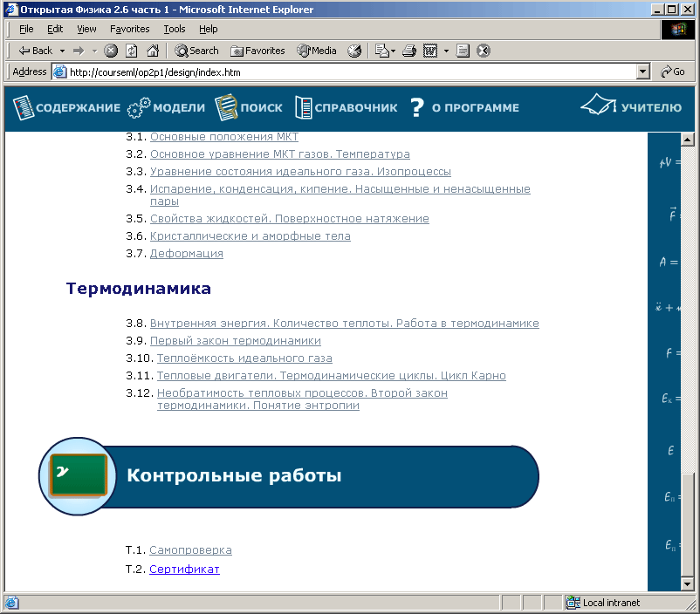Viewport: 700px width, 614px height.
Task: Open the Модели section with the gears icon
Action: (x=166, y=108)
